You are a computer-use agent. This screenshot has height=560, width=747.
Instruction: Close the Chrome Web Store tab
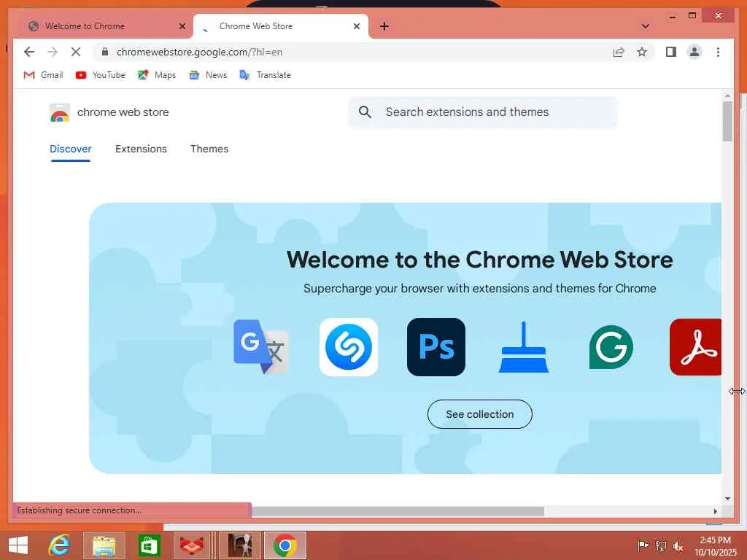[356, 26]
